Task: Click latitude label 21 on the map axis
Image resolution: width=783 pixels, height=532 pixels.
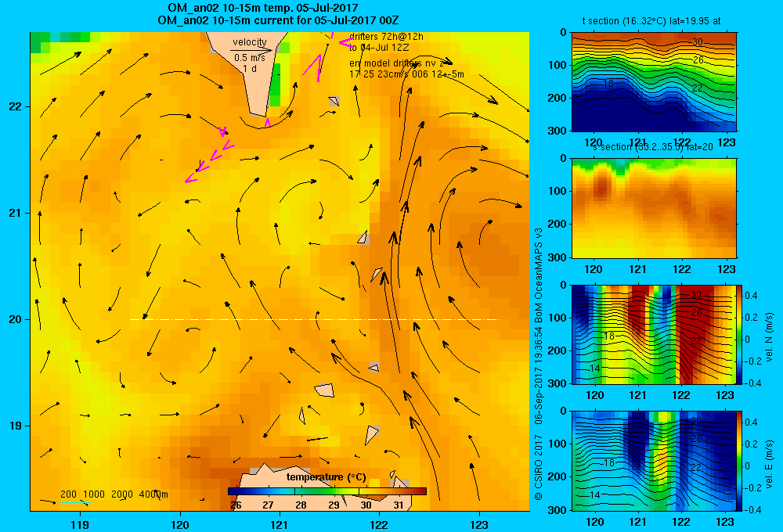Action: pos(15,213)
